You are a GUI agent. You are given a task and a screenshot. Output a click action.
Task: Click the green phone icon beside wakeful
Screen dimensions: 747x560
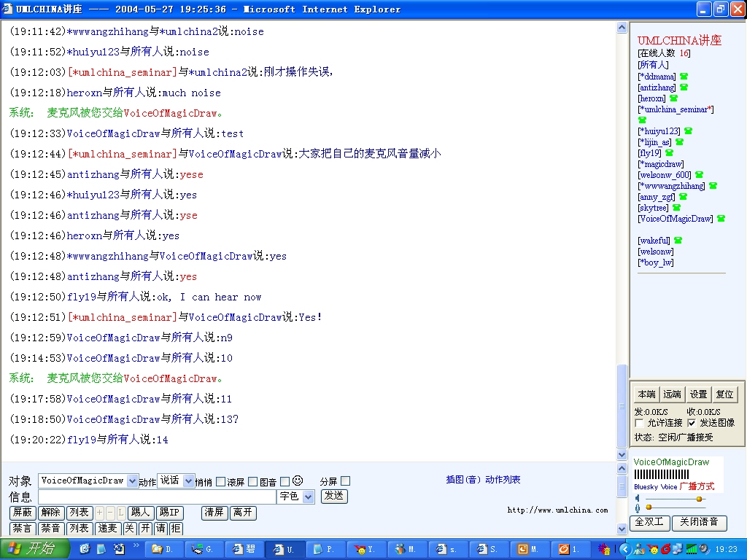678,241
